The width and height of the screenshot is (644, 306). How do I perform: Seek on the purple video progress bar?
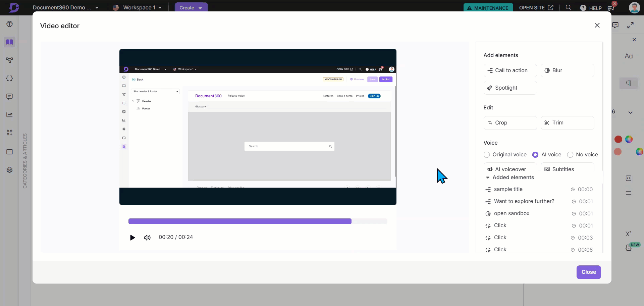[258, 221]
